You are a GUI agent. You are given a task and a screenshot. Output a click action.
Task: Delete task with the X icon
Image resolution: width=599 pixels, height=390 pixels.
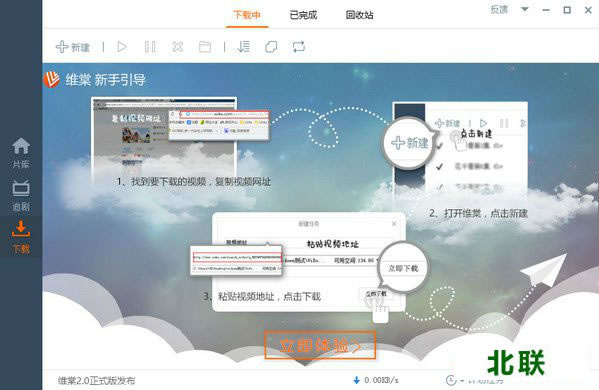point(178,47)
